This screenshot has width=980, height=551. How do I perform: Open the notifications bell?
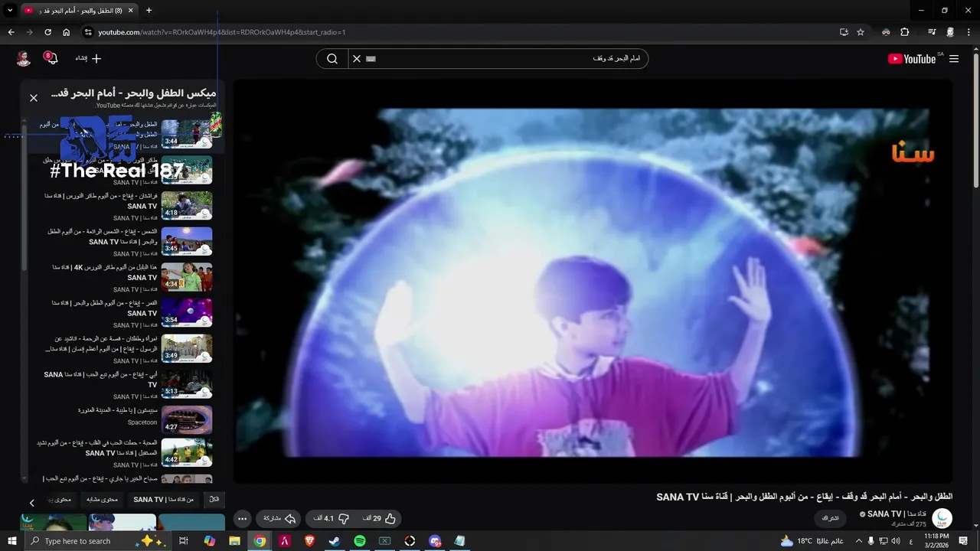click(51, 58)
